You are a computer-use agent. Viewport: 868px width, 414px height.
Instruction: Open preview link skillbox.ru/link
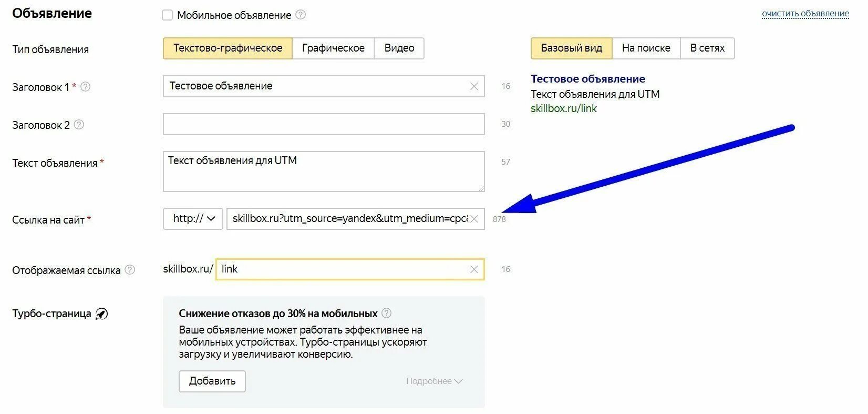[x=564, y=108]
